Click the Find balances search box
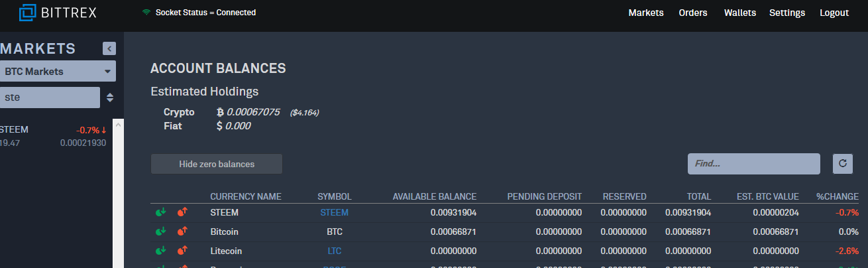Screen dimensions: 868x268 click(x=754, y=163)
